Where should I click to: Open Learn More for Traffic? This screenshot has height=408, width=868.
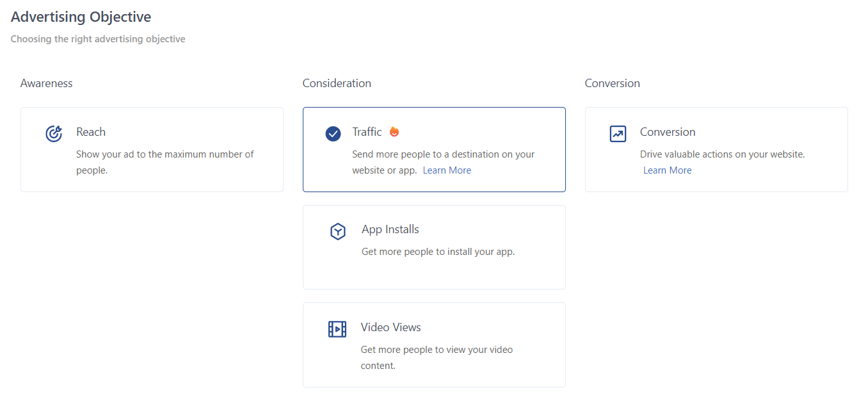coord(446,170)
